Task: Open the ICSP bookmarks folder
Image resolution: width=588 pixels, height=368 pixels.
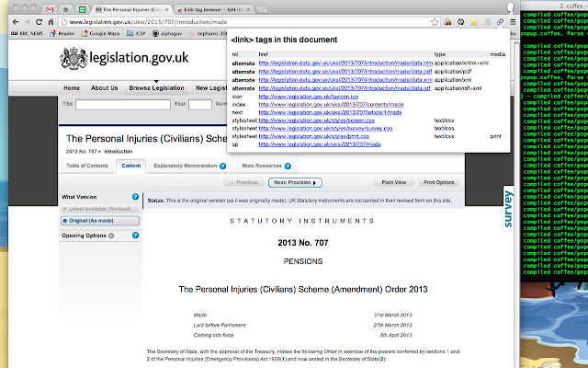Action: [x=136, y=33]
